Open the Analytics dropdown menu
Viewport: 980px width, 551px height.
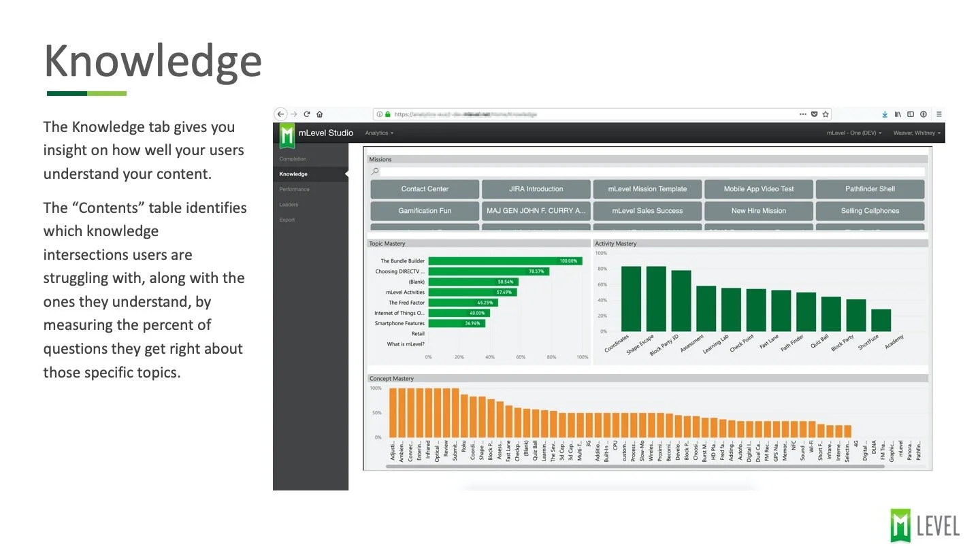tap(379, 133)
